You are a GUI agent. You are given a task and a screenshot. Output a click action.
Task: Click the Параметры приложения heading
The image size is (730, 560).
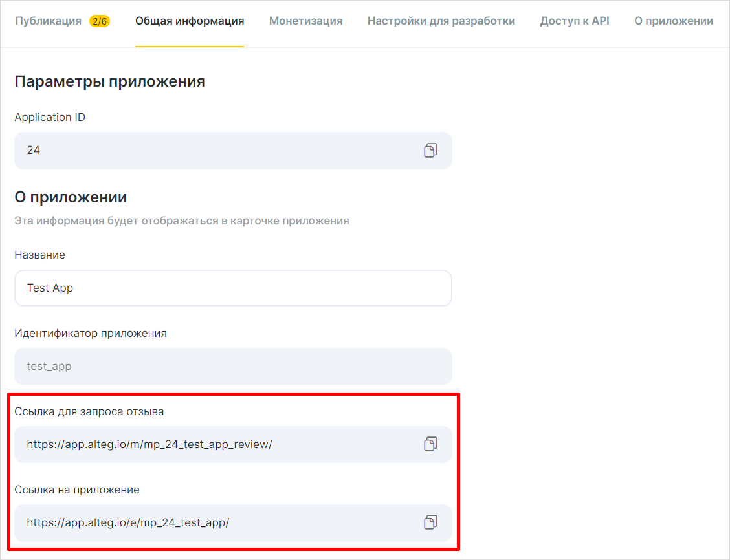109,81
